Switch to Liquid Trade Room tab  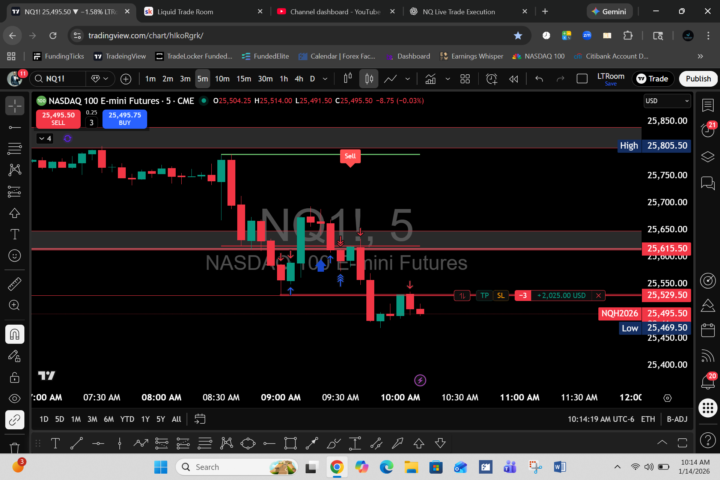pos(204,11)
